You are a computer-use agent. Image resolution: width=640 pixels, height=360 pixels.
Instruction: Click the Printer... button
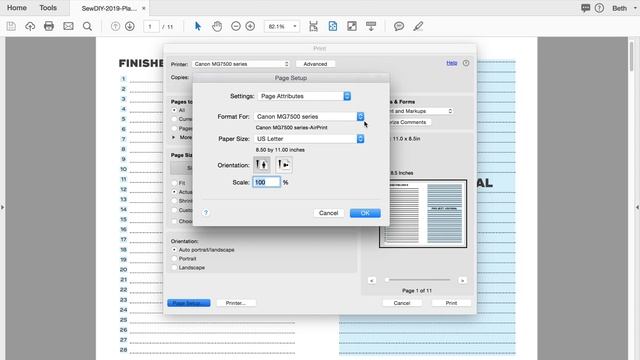tap(236, 303)
